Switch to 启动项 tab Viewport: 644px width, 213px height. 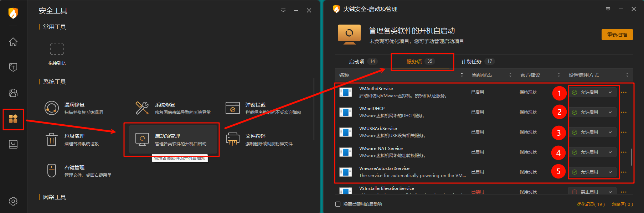[362, 62]
